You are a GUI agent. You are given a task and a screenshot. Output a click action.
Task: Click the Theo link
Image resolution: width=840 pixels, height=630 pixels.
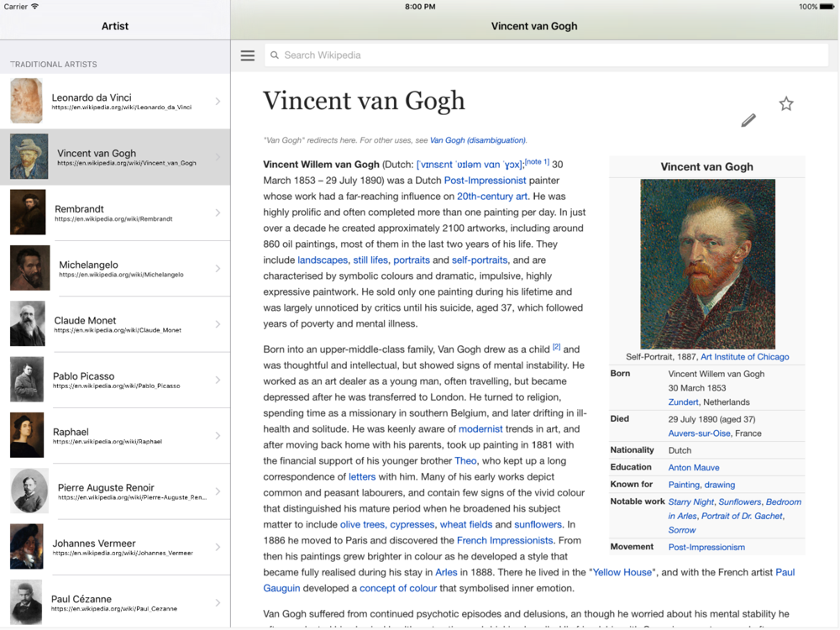(x=465, y=460)
